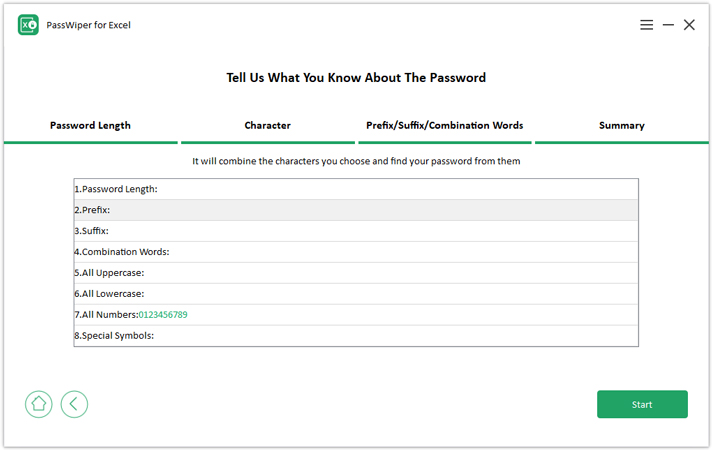Click the All Numbers row label
Screen dimensions: 712x450
[x=106, y=315]
